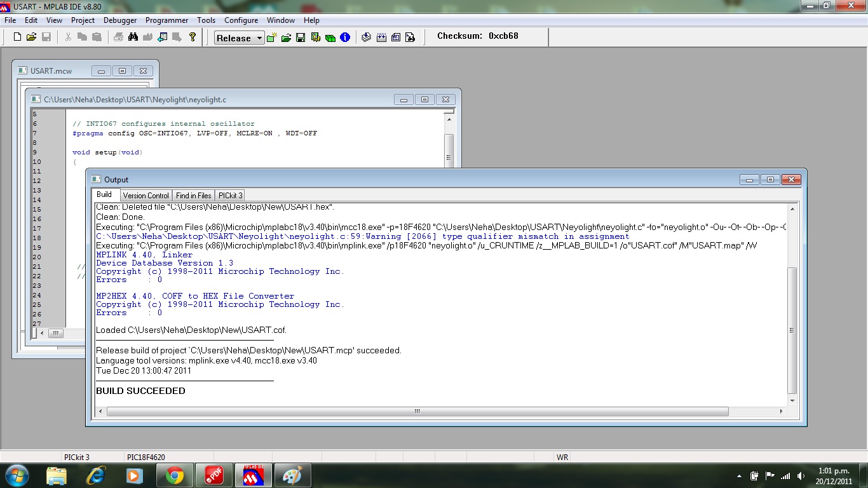Viewport: 868px width, 488px height.
Task: Open the Window menu
Action: click(x=280, y=20)
